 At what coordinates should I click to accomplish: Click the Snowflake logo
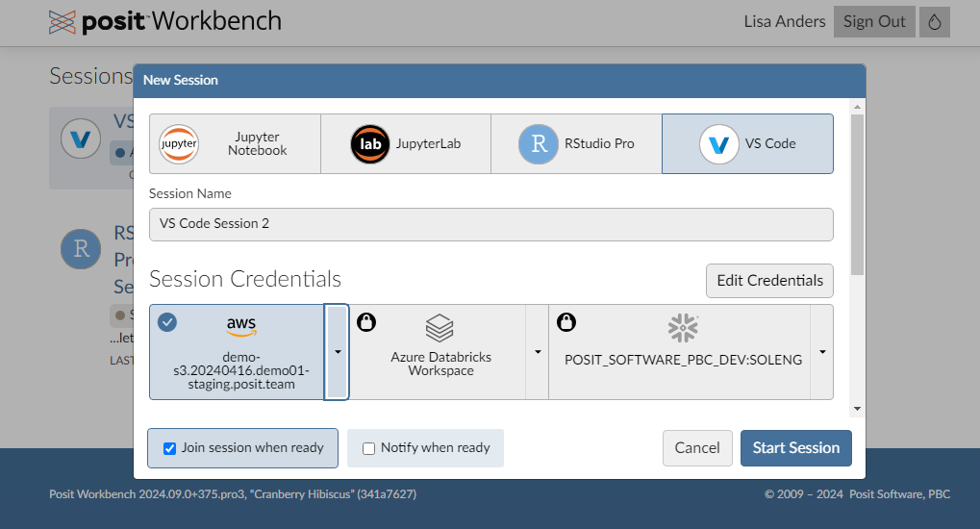pos(683,328)
